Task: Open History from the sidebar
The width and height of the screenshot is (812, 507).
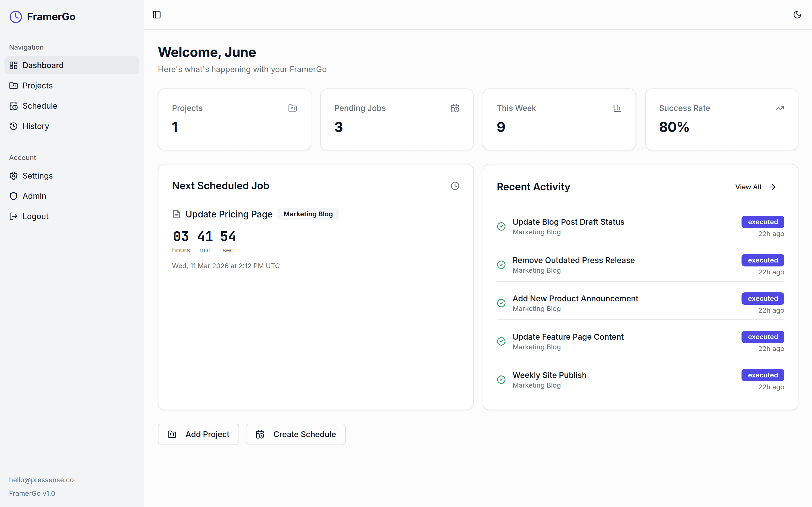Action: coord(36,126)
